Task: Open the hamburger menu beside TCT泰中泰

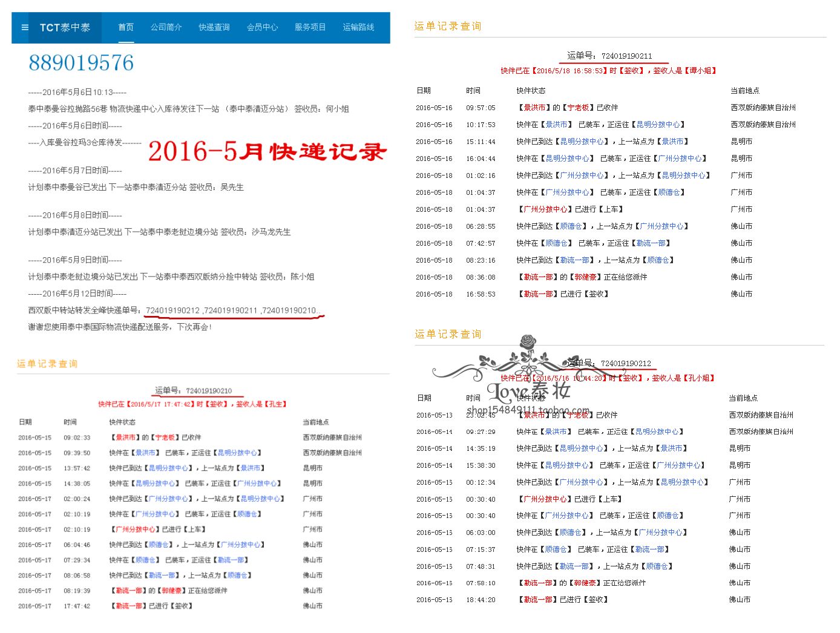Action: [25, 27]
